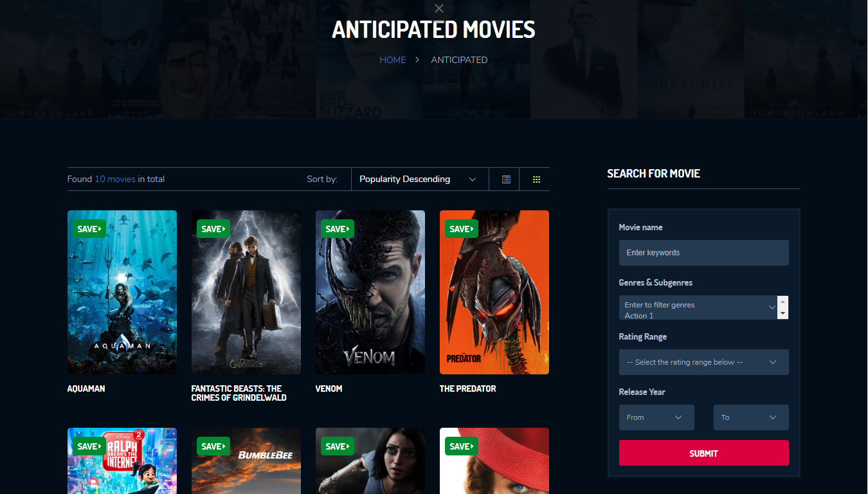This screenshot has width=868, height=494.
Task: Save the Venom movie
Action: 337,229
